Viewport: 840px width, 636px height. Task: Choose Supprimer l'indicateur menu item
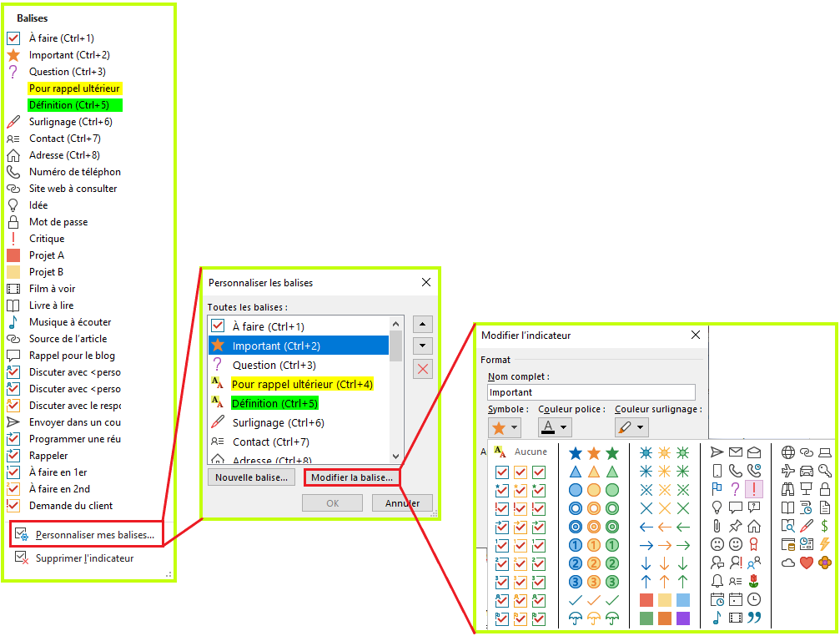point(84,558)
